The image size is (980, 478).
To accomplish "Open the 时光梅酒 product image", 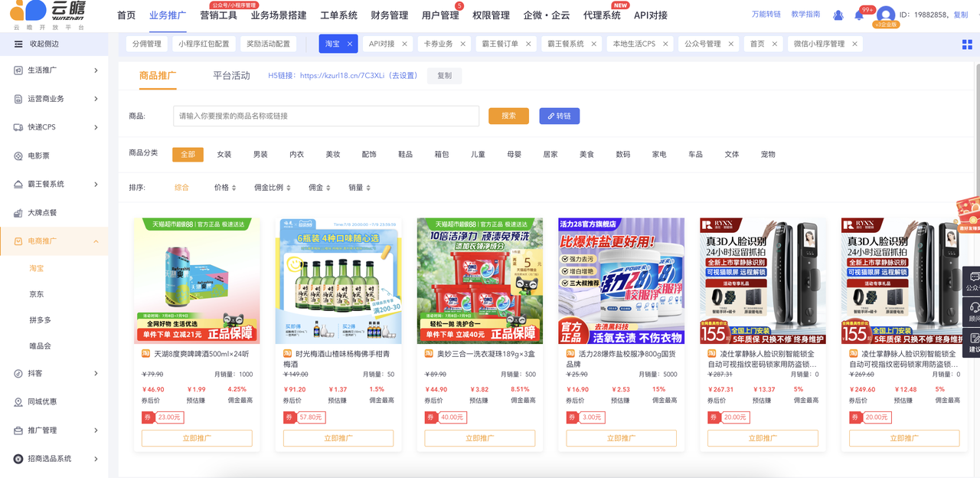I will click(x=338, y=280).
